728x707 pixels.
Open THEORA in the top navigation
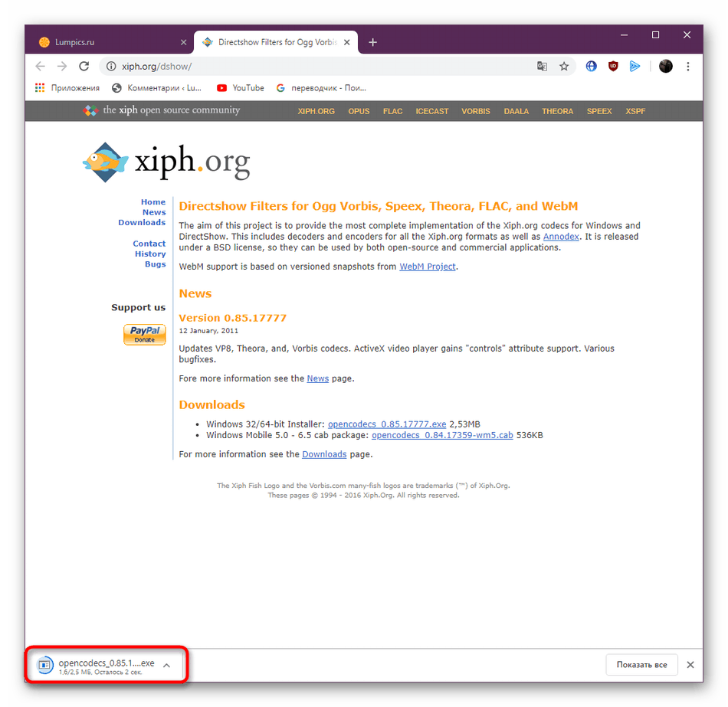(x=557, y=111)
